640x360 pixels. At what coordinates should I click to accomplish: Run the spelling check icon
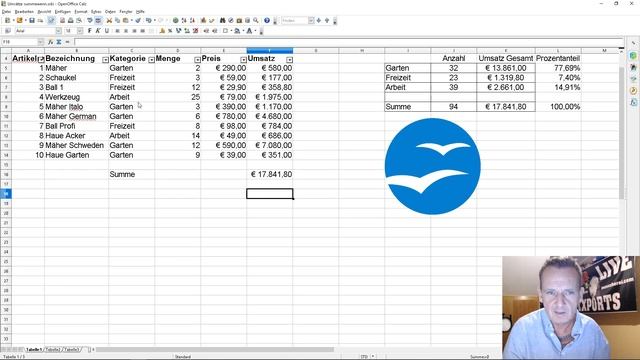[90, 20]
